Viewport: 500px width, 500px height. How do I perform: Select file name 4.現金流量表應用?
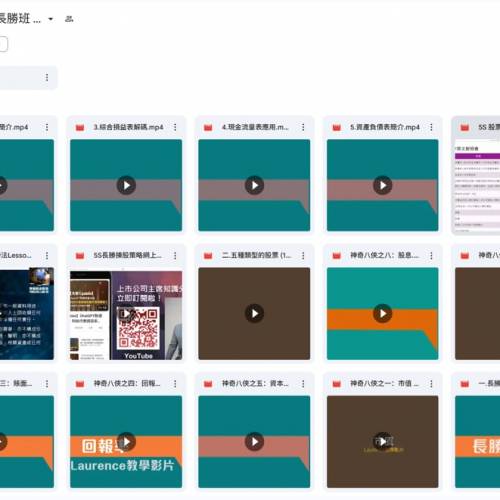pyautogui.click(x=255, y=127)
